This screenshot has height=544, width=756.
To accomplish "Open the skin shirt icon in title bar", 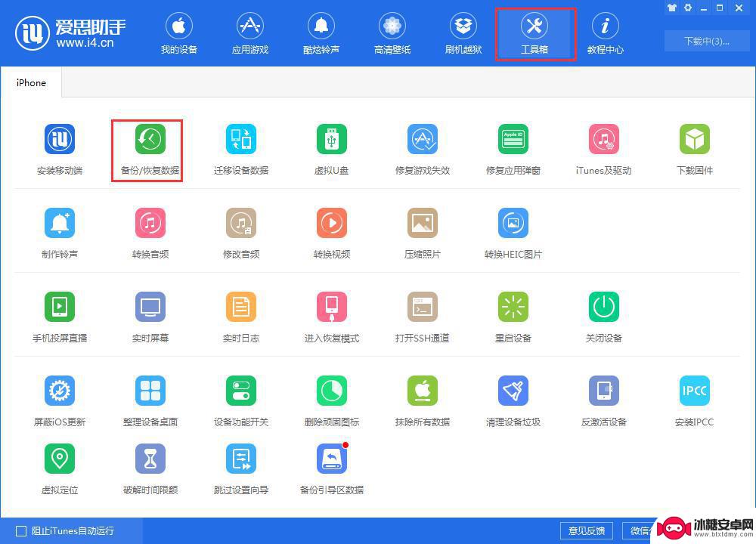I will [x=671, y=8].
